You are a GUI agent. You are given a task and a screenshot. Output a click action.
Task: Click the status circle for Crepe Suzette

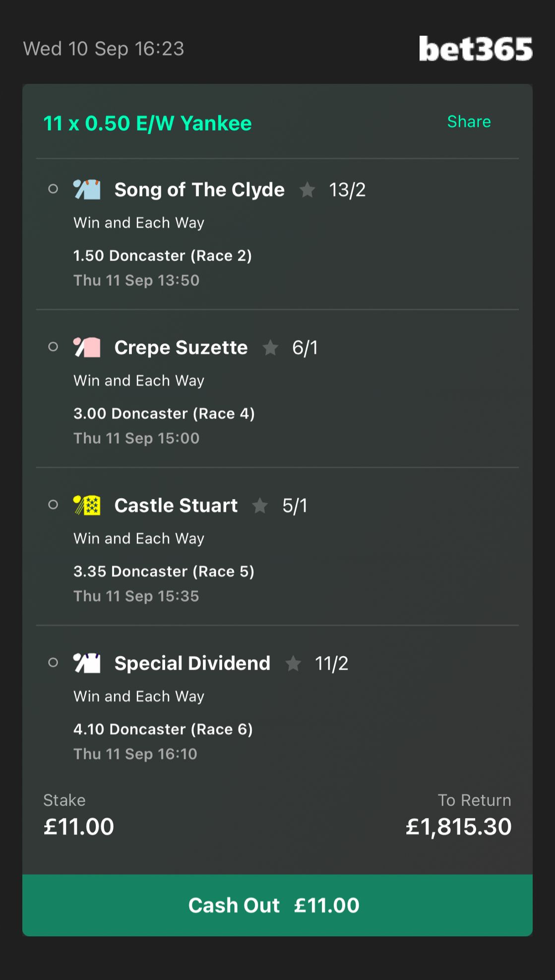click(53, 347)
